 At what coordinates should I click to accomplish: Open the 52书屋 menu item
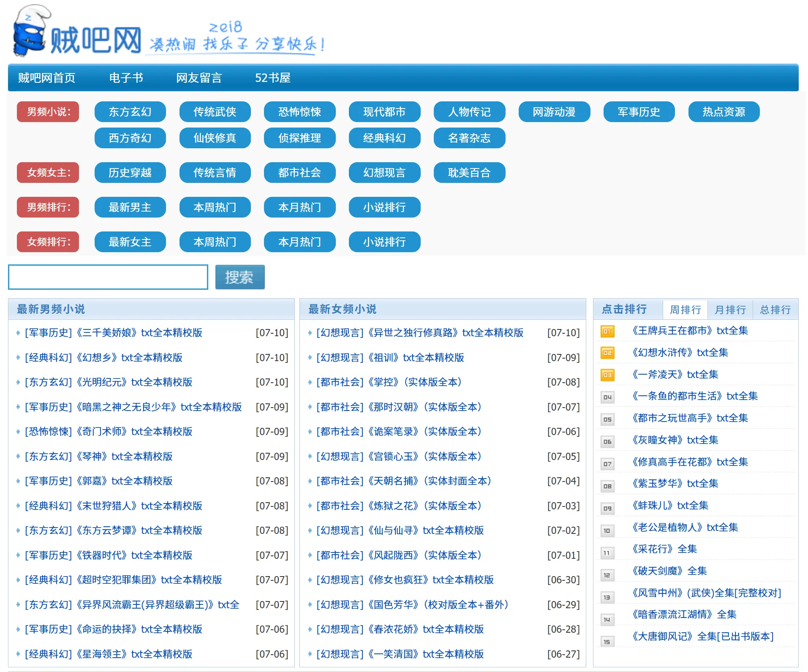(x=272, y=78)
